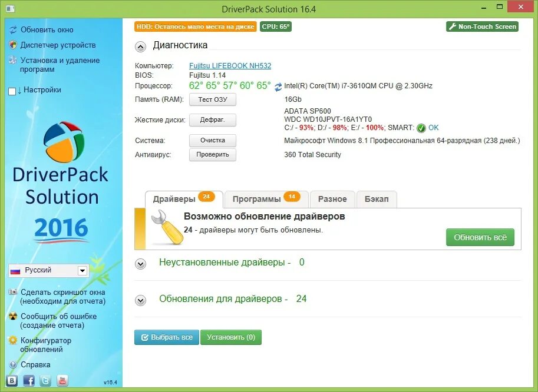
Task: Click the ADATA SP600 disk name
Action: point(308,111)
